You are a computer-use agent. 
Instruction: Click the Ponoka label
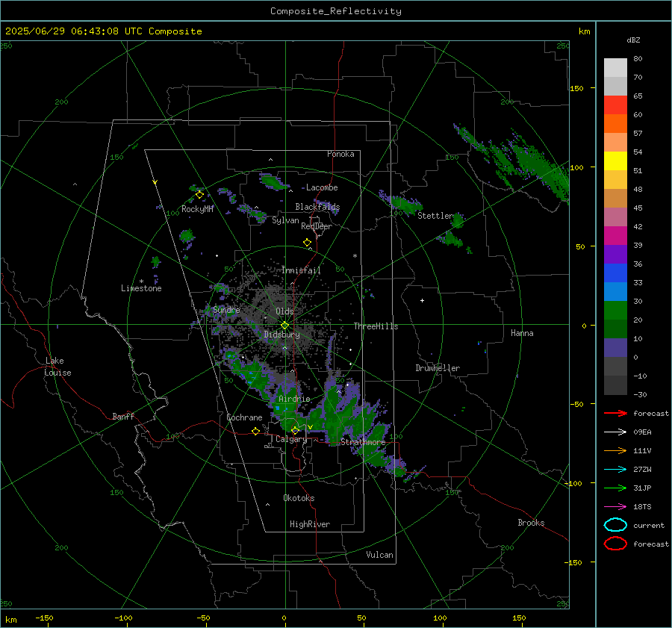click(340, 154)
